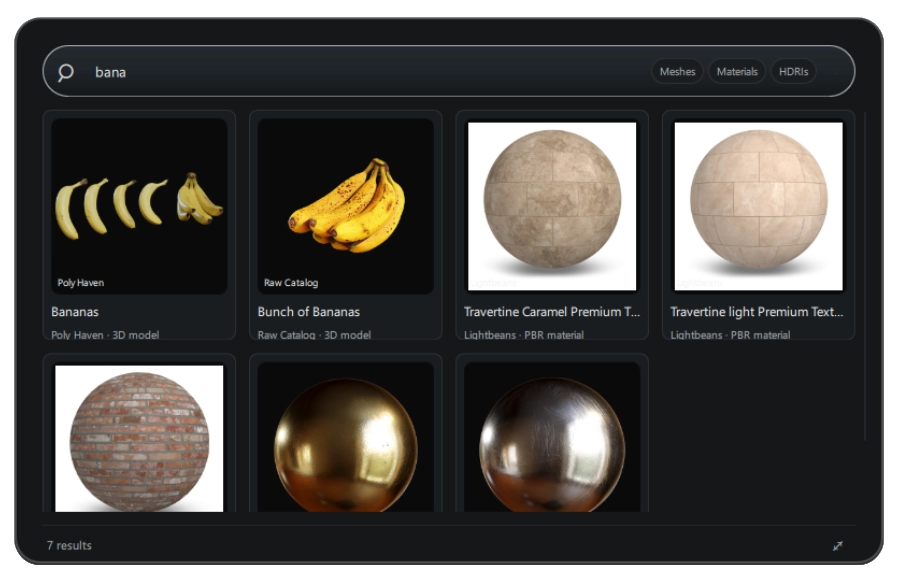
Task: Toggle the Meshes filter chip
Action: point(677,72)
